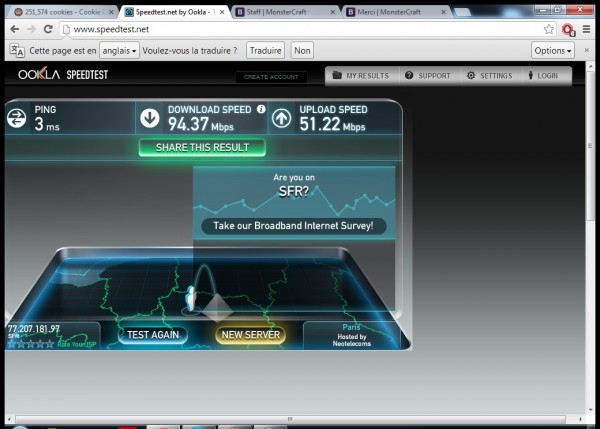Click the Are you on SFR? text
600x429 pixels.
tap(293, 184)
